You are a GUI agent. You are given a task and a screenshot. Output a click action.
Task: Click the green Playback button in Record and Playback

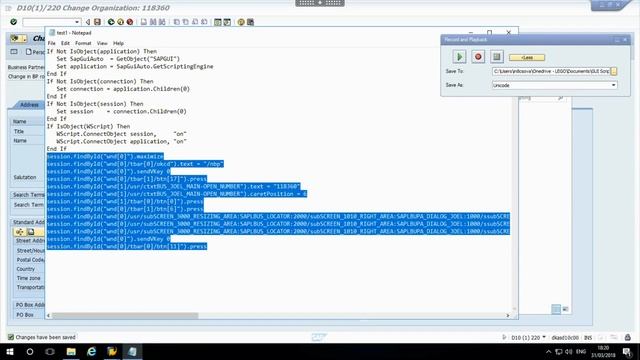point(459,57)
